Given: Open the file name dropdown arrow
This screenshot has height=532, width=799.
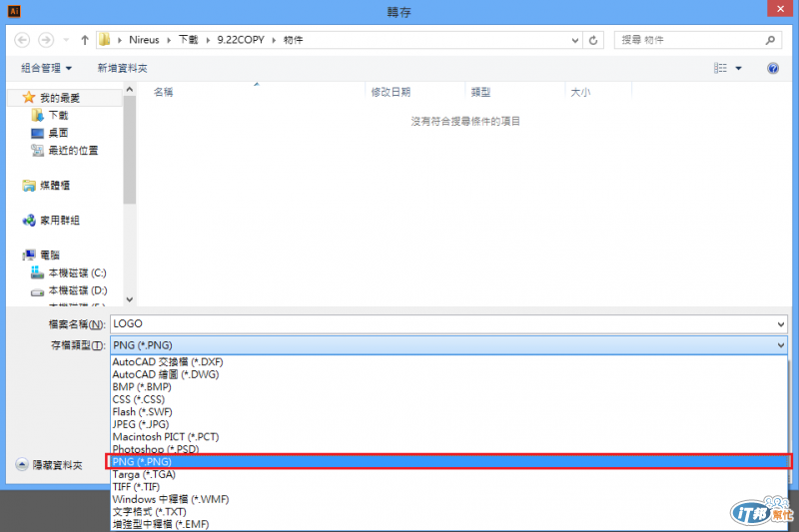Looking at the screenshot, I should tap(781, 323).
